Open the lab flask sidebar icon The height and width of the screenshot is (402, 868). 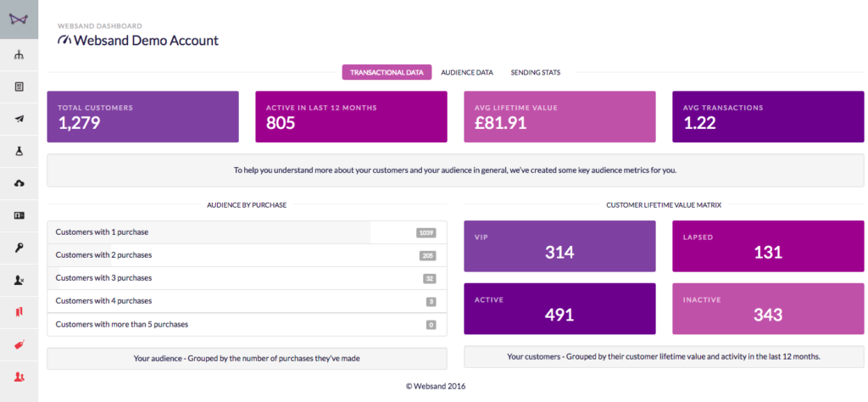pos(19,151)
